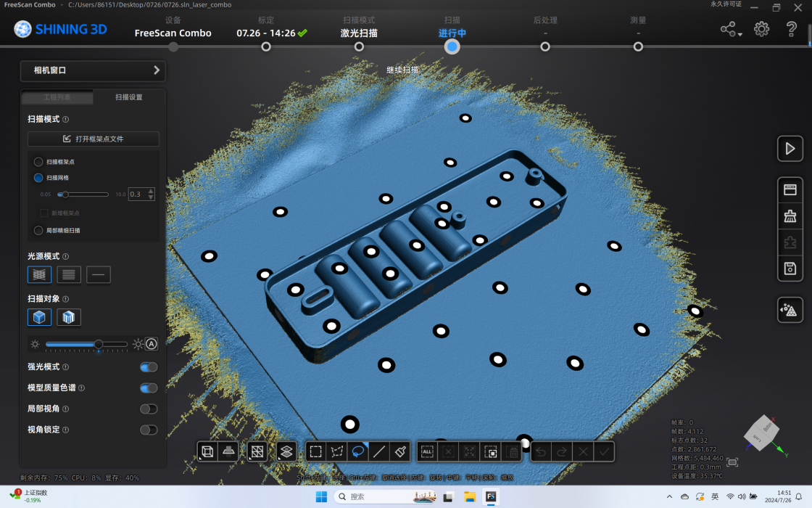Select the single-line light source mode

click(99, 274)
